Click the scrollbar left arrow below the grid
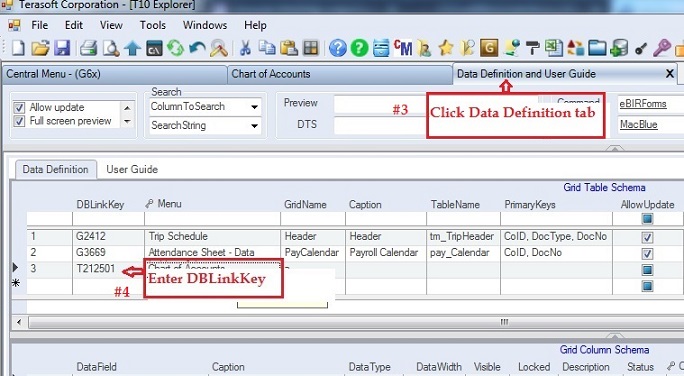This screenshot has width=684, height=376. coord(19,323)
